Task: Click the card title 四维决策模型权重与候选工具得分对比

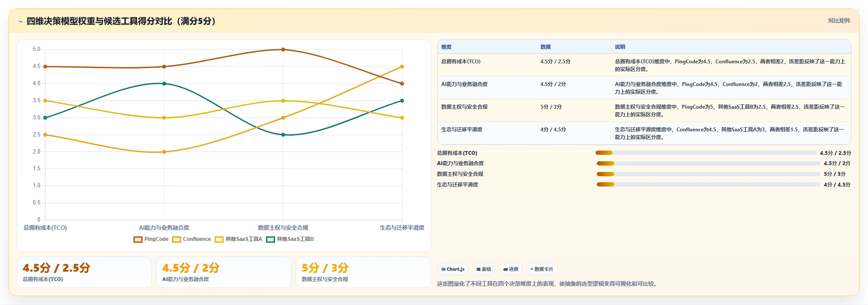Action: coord(121,21)
